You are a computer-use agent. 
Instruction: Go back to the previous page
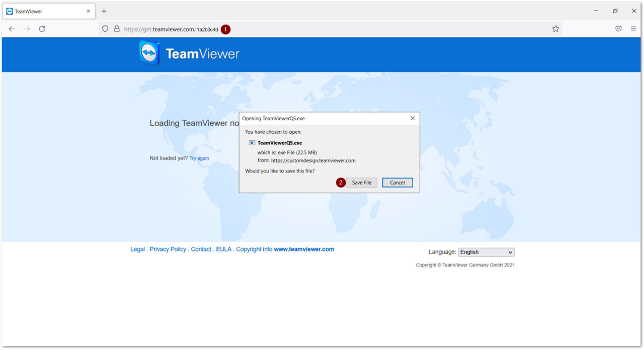click(x=12, y=29)
